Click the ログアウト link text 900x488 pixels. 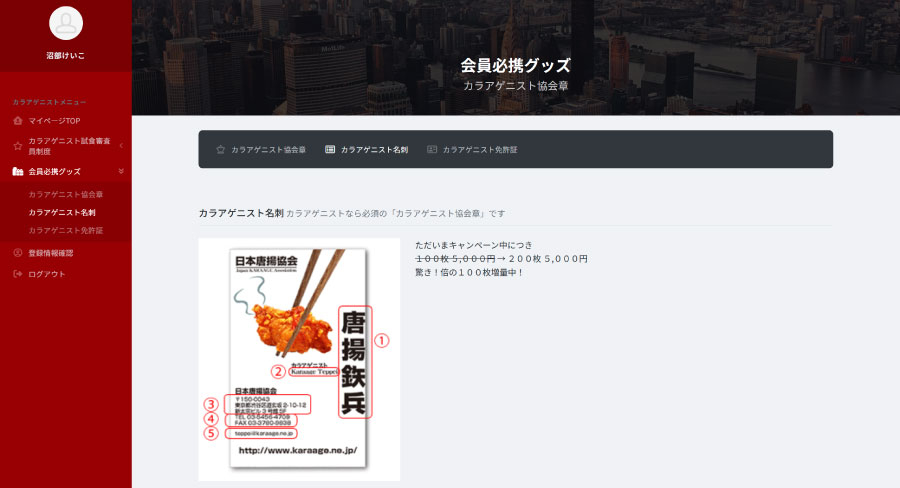[47, 274]
